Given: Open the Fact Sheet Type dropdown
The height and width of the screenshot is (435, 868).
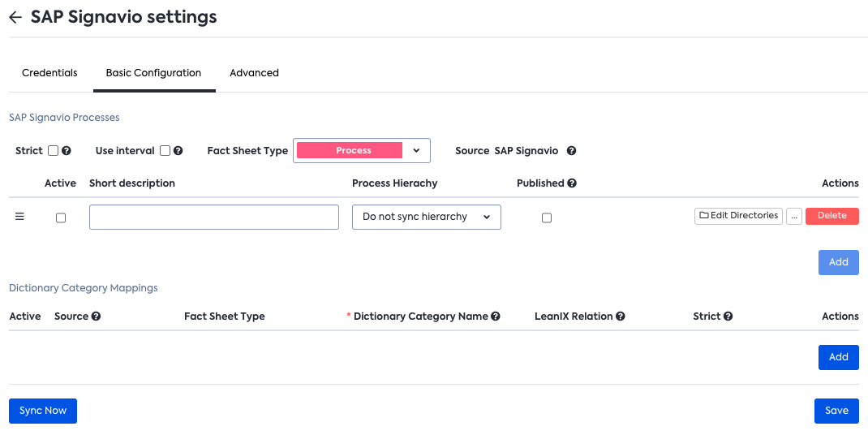Looking at the screenshot, I should click(x=362, y=151).
